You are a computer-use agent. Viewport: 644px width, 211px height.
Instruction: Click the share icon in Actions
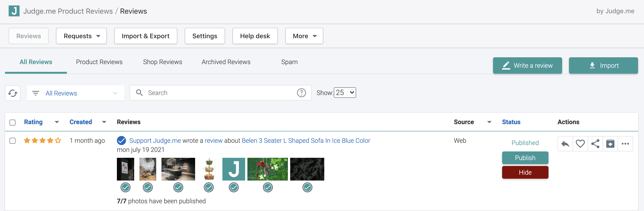click(x=595, y=144)
